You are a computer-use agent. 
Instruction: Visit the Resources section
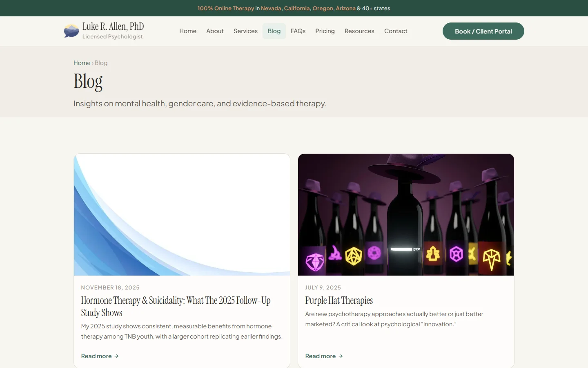coord(359,31)
